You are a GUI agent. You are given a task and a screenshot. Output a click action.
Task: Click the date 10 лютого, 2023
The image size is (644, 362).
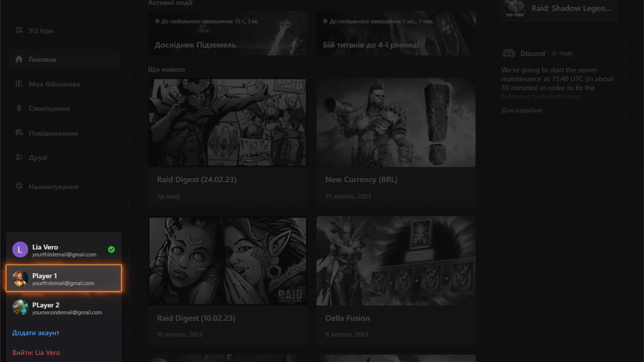click(x=180, y=334)
